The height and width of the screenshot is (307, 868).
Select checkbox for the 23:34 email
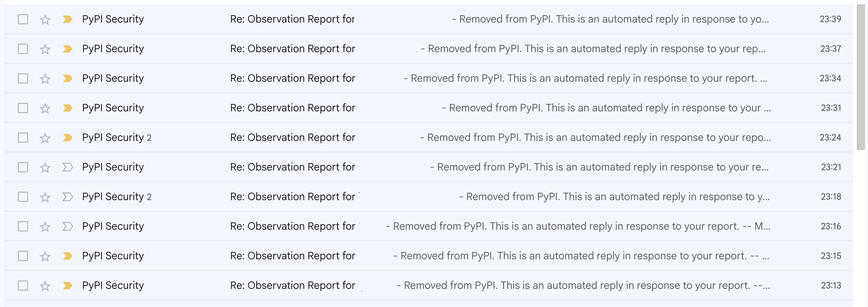(x=23, y=78)
